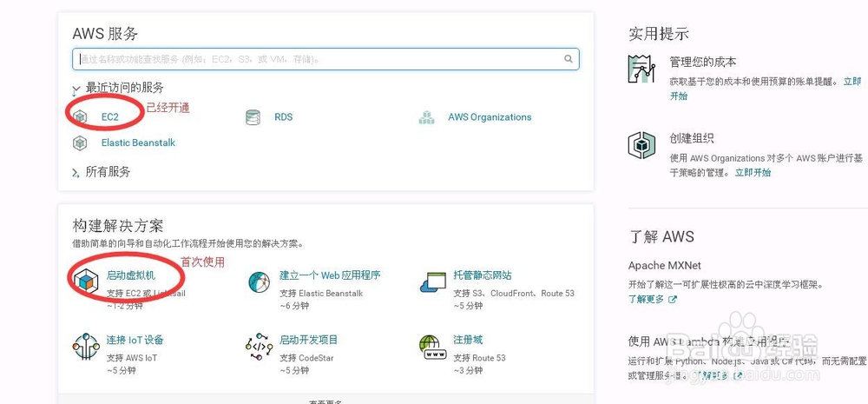
Task: Click the 了解 AWS heading
Action: tap(661, 236)
